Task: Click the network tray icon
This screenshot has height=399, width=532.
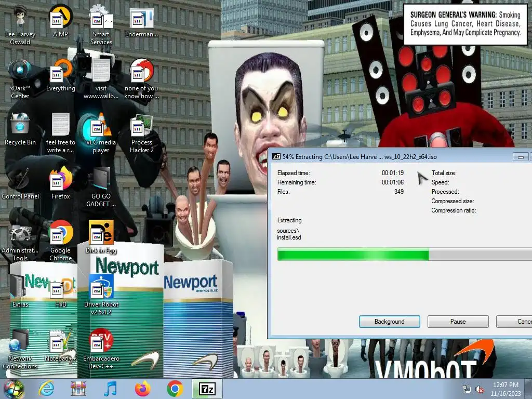Action: [x=467, y=390]
